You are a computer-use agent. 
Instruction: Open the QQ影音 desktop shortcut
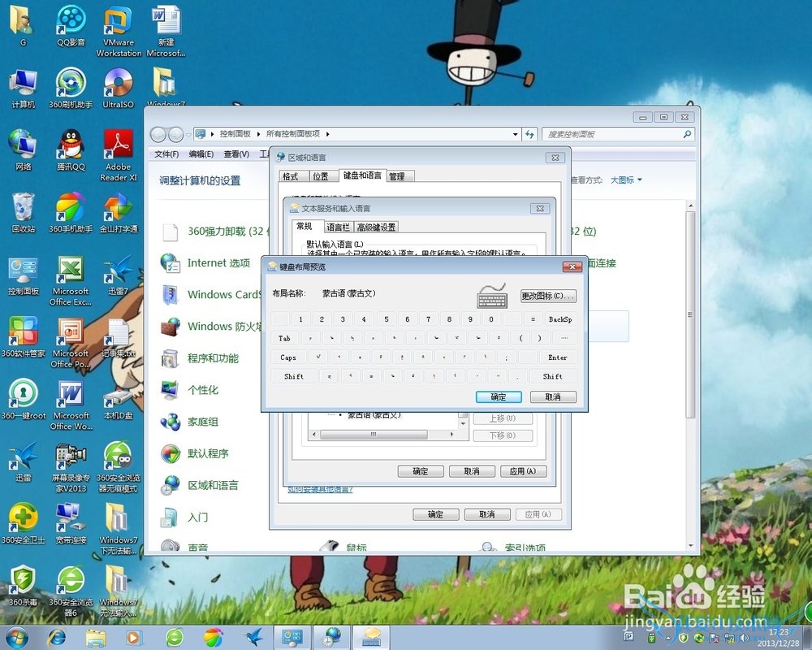(x=71, y=25)
